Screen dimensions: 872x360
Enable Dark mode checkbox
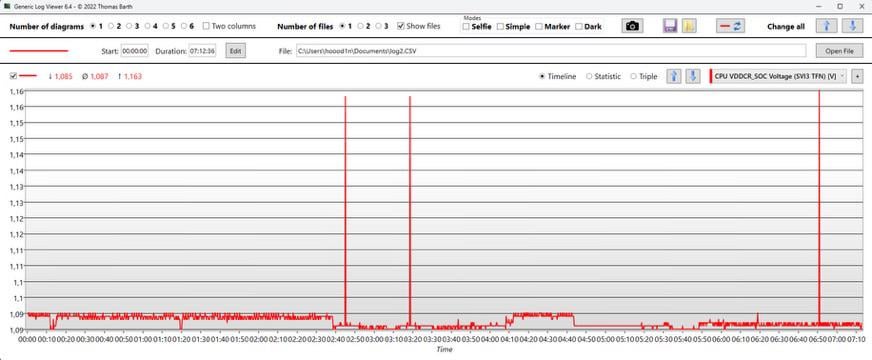pyautogui.click(x=578, y=27)
